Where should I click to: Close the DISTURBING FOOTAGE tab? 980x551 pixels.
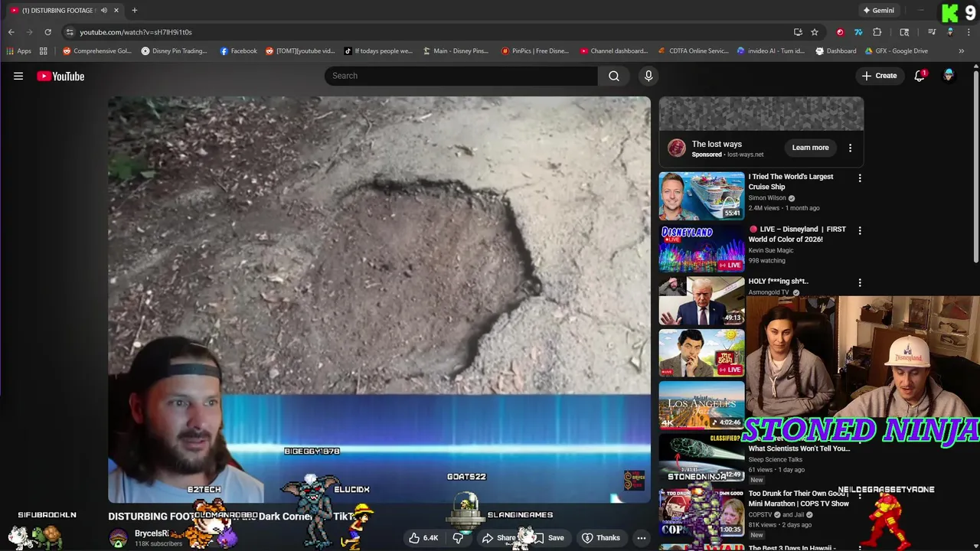[116, 11]
